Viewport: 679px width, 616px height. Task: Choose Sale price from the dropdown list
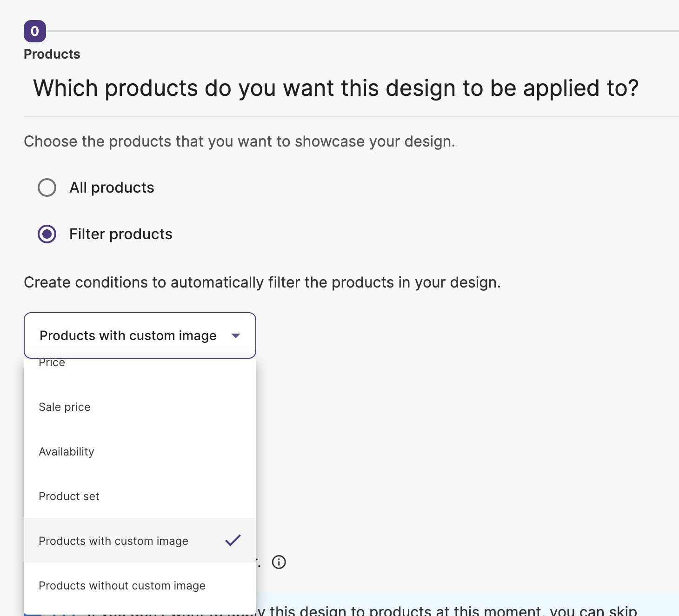tap(65, 407)
